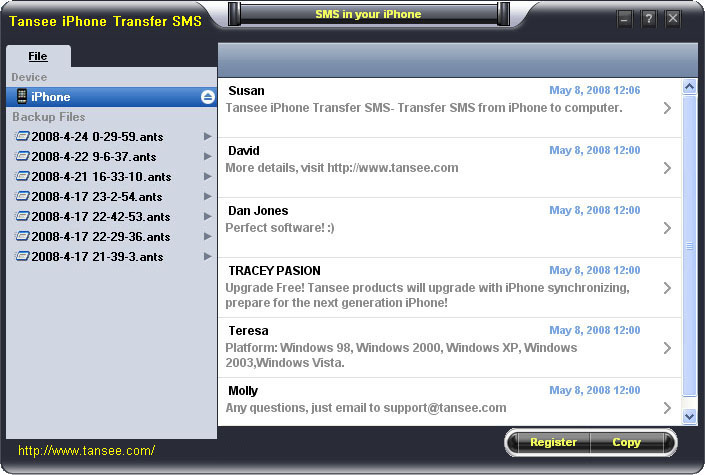Minimize the Tansee window
The image size is (705, 475).
coord(624,19)
